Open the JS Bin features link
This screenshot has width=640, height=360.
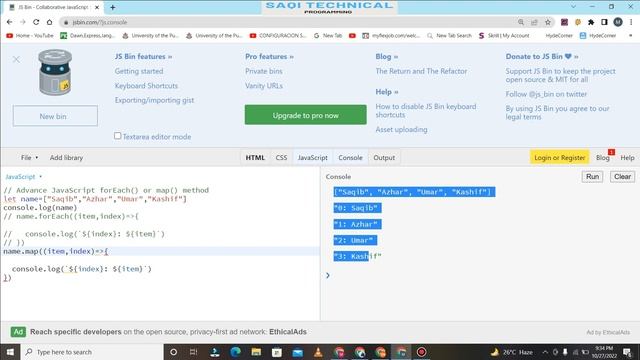click(143, 56)
